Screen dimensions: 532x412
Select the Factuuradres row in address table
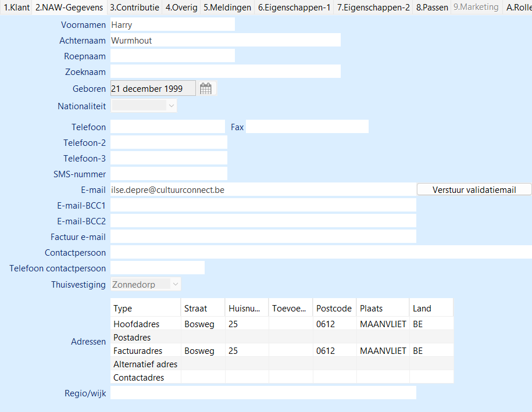[x=138, y=351]
